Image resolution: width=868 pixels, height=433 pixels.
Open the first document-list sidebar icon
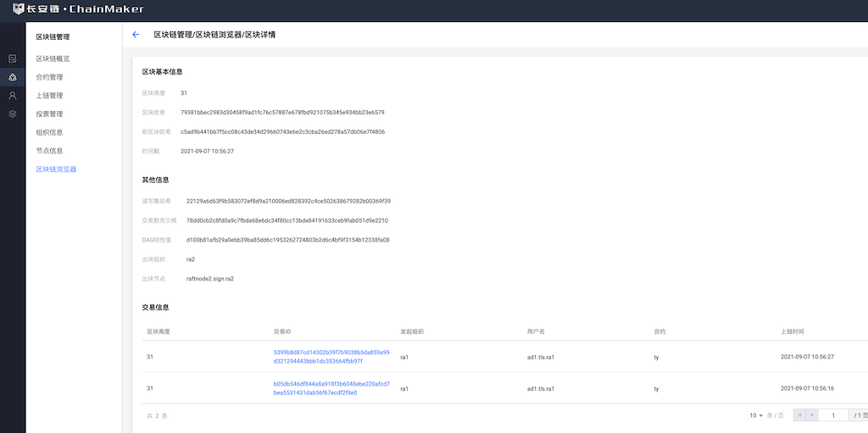point(13,58)
